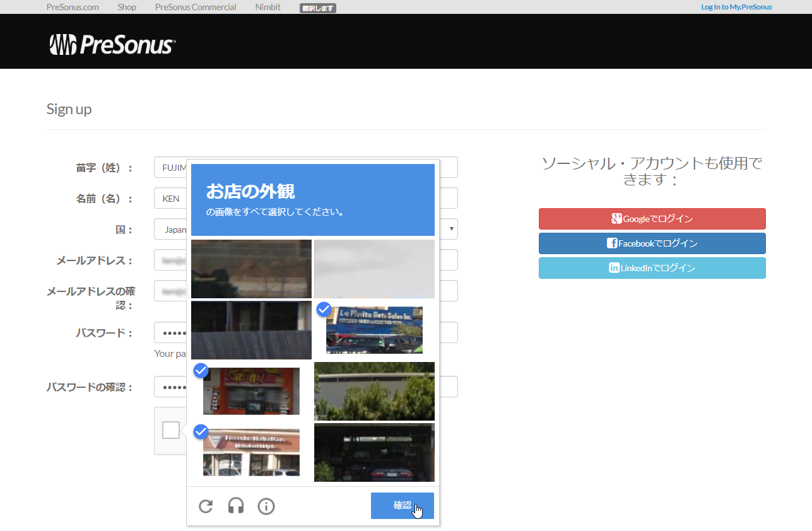Open Log In to My.PreSonus link
The width and height of the screenshot is (812, 531).
(x=736, y=7)
